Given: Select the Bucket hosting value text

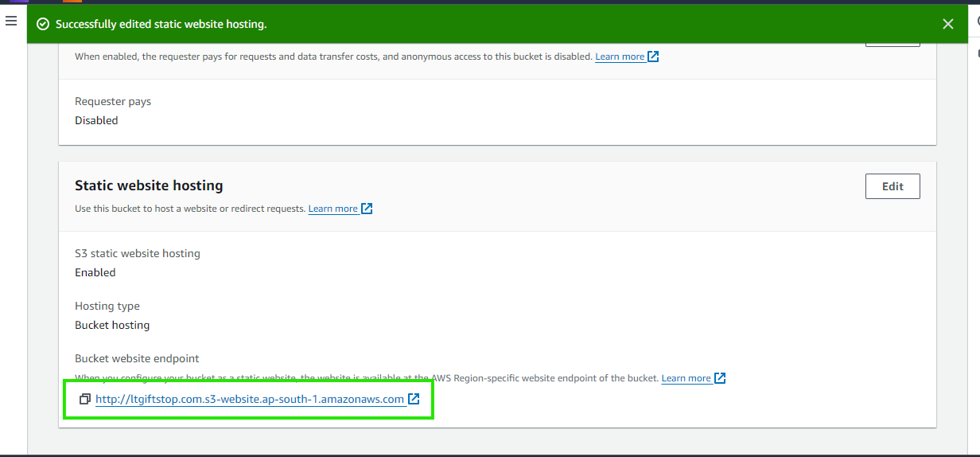Looking at the screenshot, I should (112, 325).
